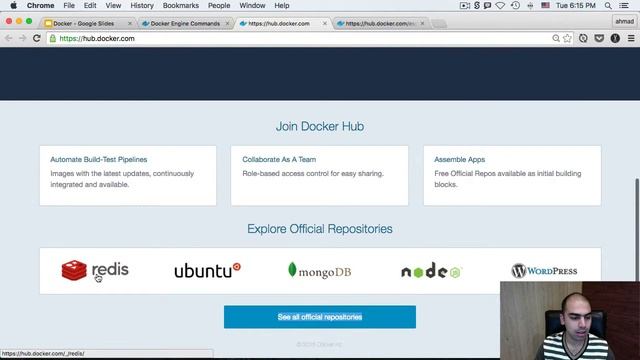This screenshot has width=640, height=360.
Task: Click the Automate Build-Test Pipelines heading
Action: point(98,160)
